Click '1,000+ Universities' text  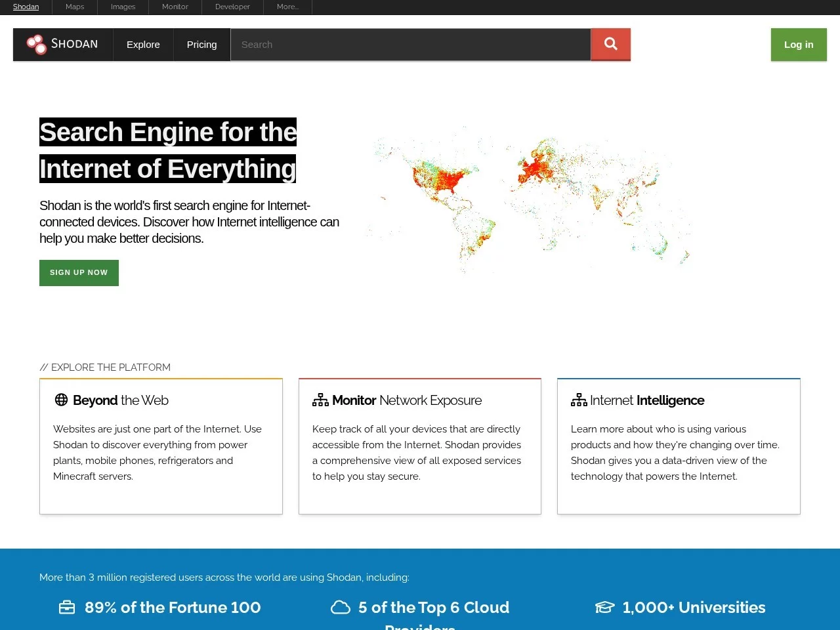coord(694,608)
